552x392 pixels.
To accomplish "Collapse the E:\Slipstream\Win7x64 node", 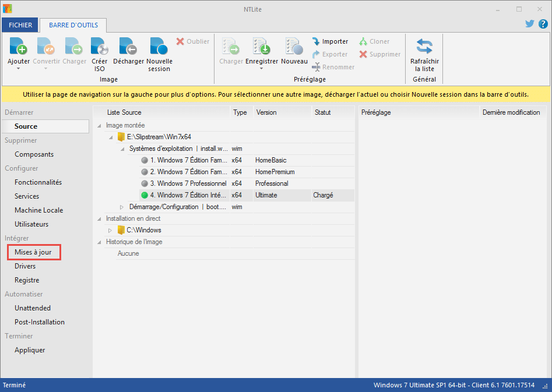I will (x=111, y=137).
